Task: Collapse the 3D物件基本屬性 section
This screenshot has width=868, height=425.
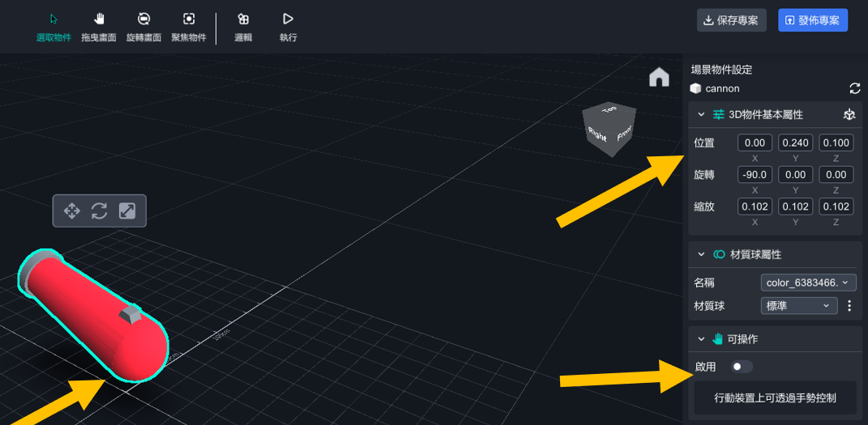Action: [x=701, y=115]
